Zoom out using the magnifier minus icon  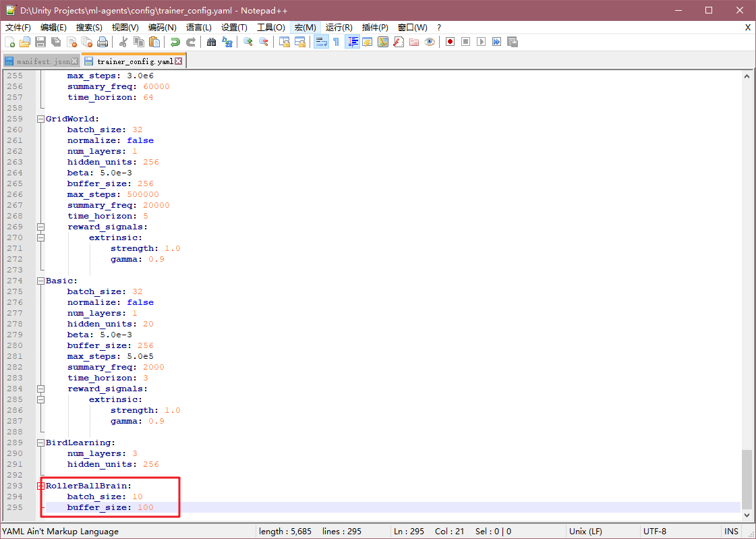pos(264,42)
